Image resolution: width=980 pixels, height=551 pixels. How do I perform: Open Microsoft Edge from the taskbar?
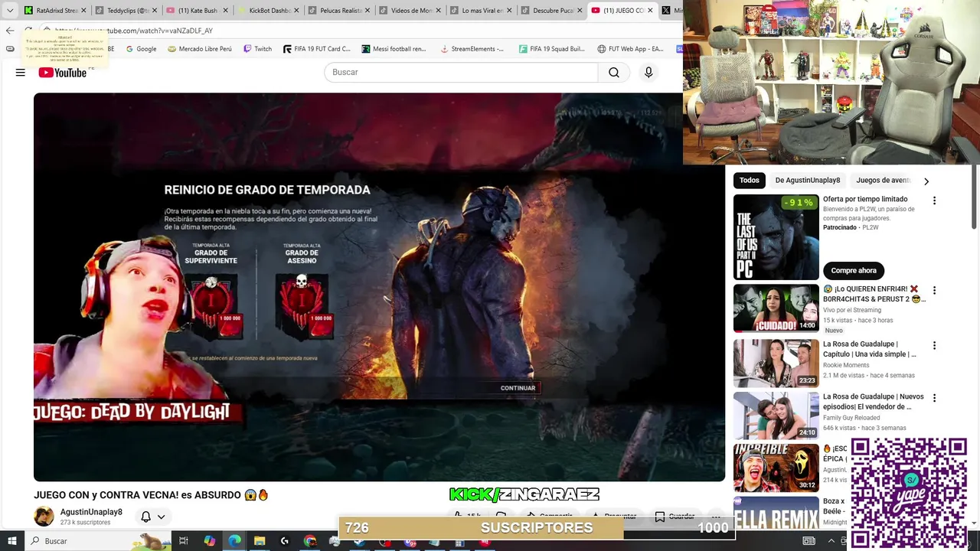coord(234,540)
